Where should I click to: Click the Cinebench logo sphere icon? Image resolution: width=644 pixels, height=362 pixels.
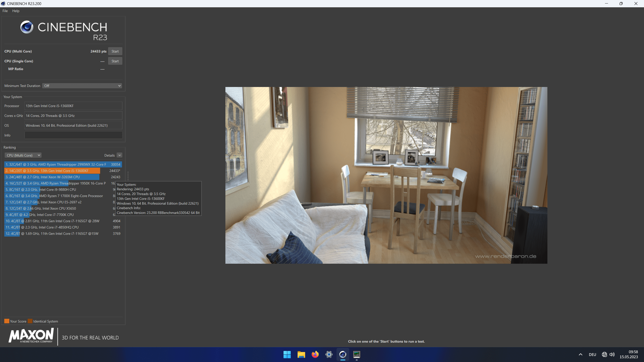27,27
